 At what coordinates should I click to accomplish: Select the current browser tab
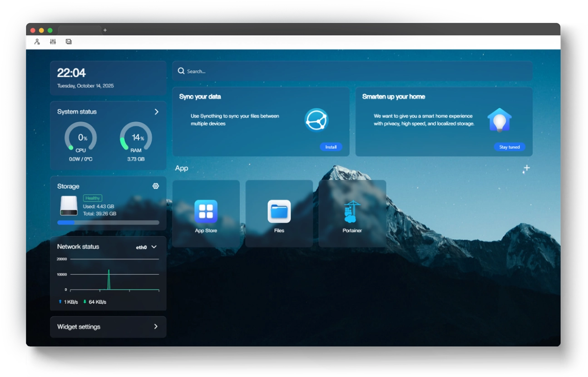click(x=79, y=30)
